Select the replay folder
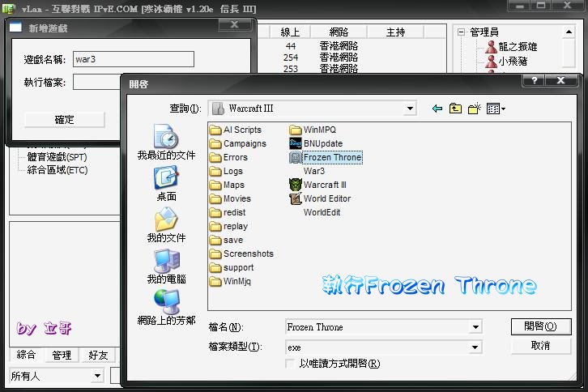588x392 pixels. pyautogui.click(x=228, y=226)
